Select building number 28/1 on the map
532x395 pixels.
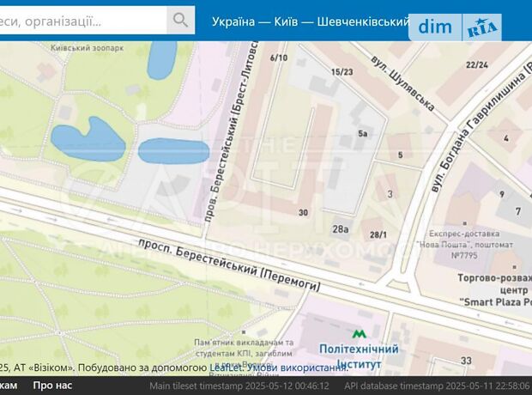coord(378,234)
